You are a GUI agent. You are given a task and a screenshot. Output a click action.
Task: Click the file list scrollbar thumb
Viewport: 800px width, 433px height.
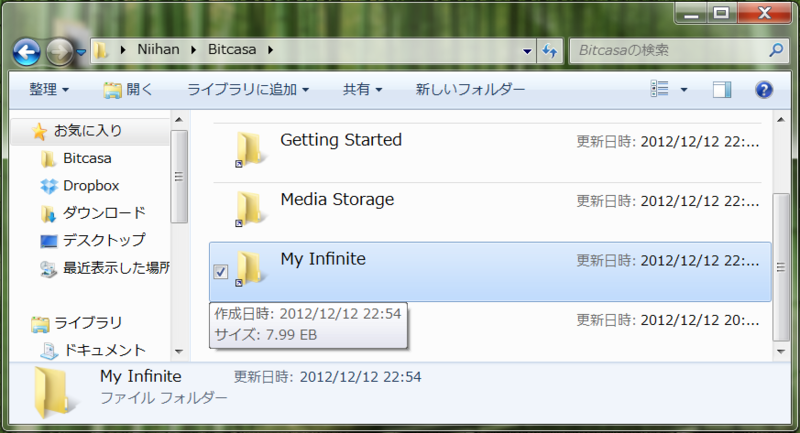coord(781,267)
